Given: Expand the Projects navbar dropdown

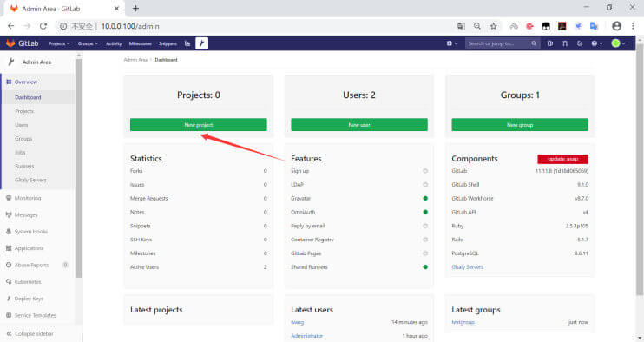Looking at the screenshot, I should click(59, 43).
